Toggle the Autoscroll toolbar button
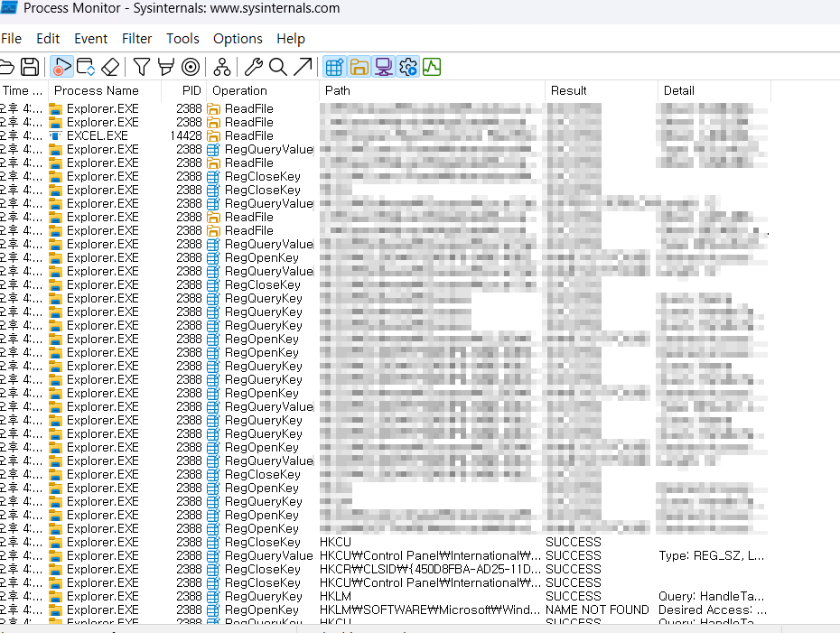The height and width of the screenshot is (633, 840). [86, 67]
